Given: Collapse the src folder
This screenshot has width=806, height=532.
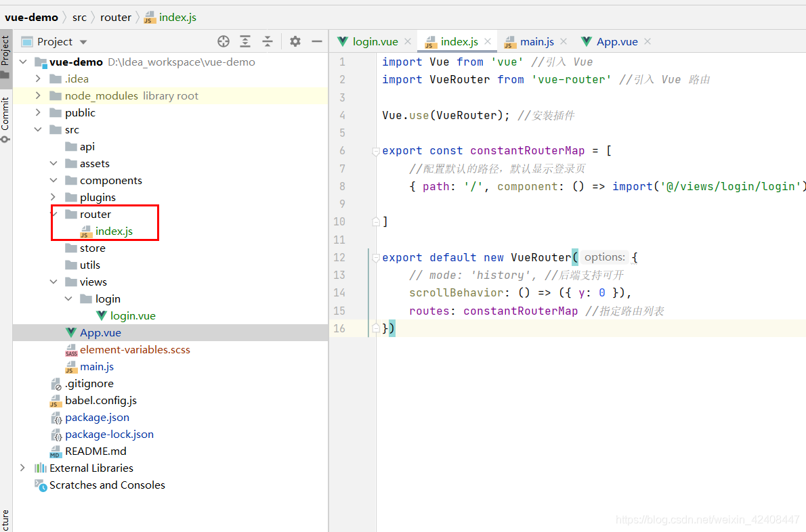Looking at the screenshot, I should pos(38,129).
